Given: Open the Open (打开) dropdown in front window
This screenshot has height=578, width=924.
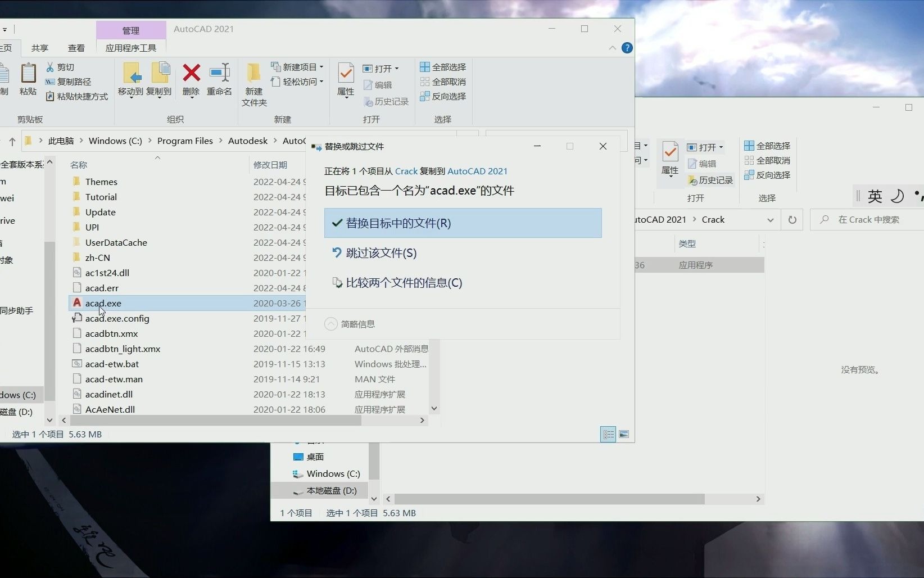Looking at the screenshot, I should tap(381, 69).
